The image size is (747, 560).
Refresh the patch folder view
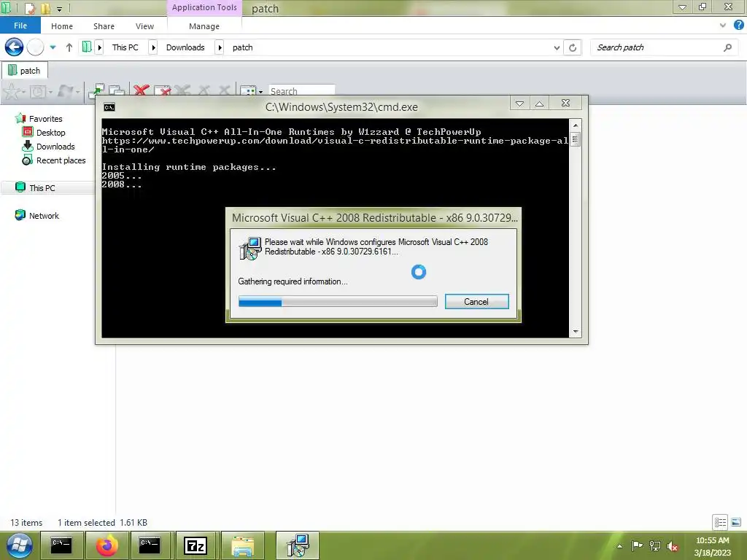click(573, 47)
